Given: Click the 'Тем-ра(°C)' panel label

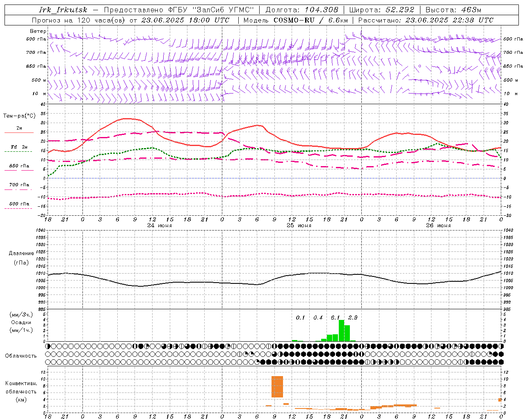Looking at the screenshot, I should click(x=19, y=116).
